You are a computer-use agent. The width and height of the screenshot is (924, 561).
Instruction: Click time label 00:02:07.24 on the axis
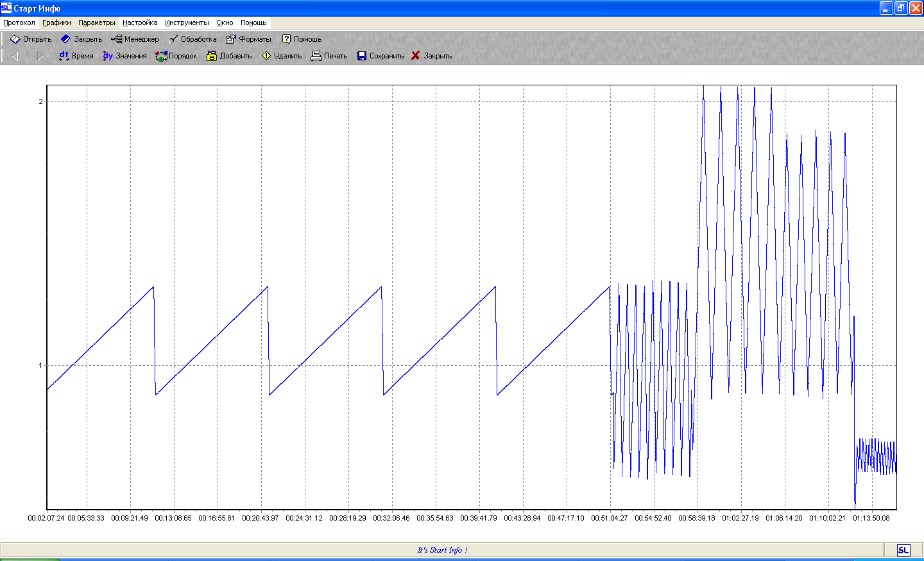(46, 518)
